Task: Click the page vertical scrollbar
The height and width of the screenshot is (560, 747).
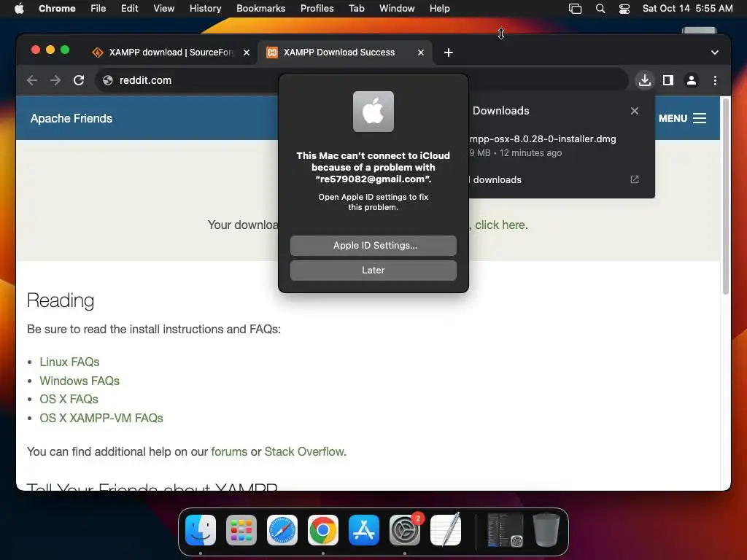Action: pyautogui.click(x=725, y=196)
